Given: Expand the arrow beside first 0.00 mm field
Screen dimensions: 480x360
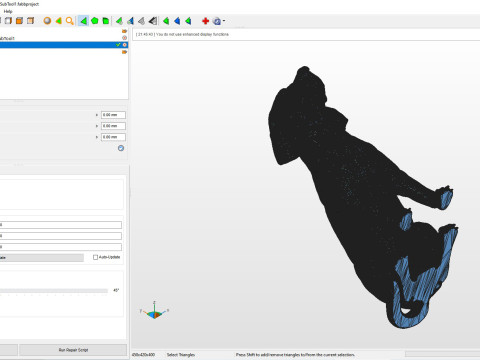Looking at the screenshot, I should [97, 115].
